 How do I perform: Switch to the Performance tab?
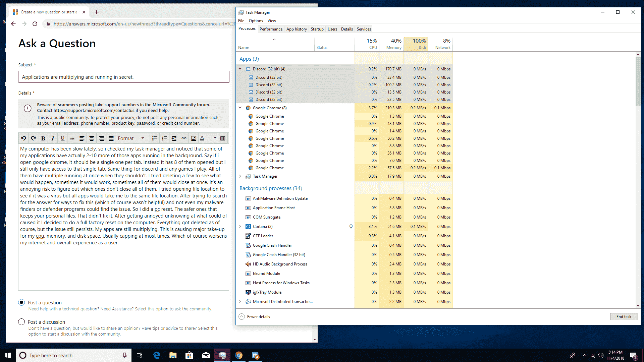point(271,29)
